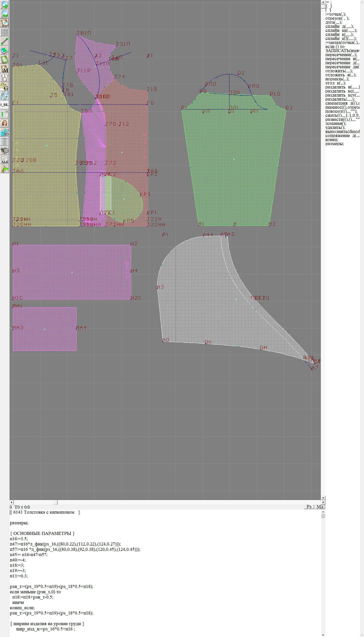Insert the 'отрезок( , );' command from the list
This screenshot has width=364, height=637.
337,18
